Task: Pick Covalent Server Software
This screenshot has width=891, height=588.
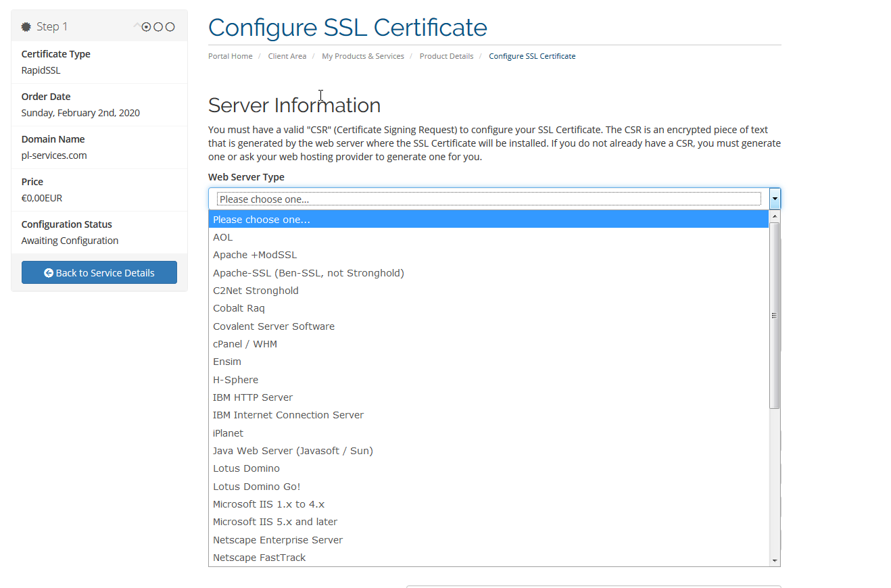Action: (489, 326)
